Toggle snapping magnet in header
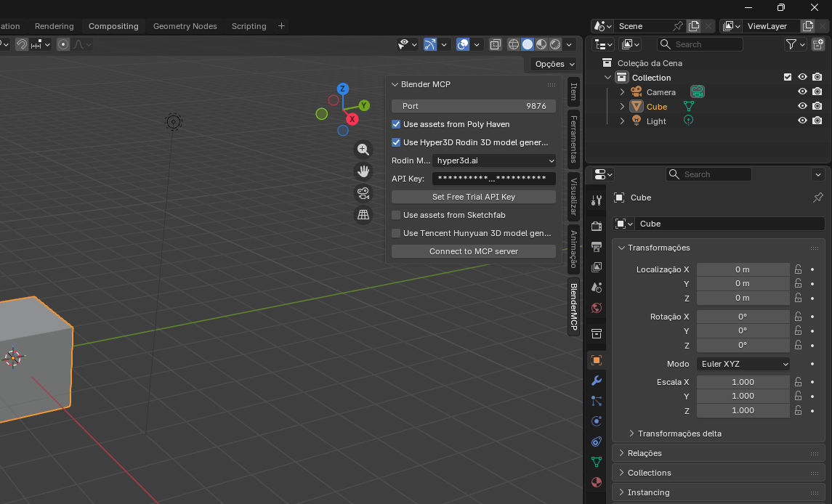Viewport: 832px width, 504px height. [22, 44]
